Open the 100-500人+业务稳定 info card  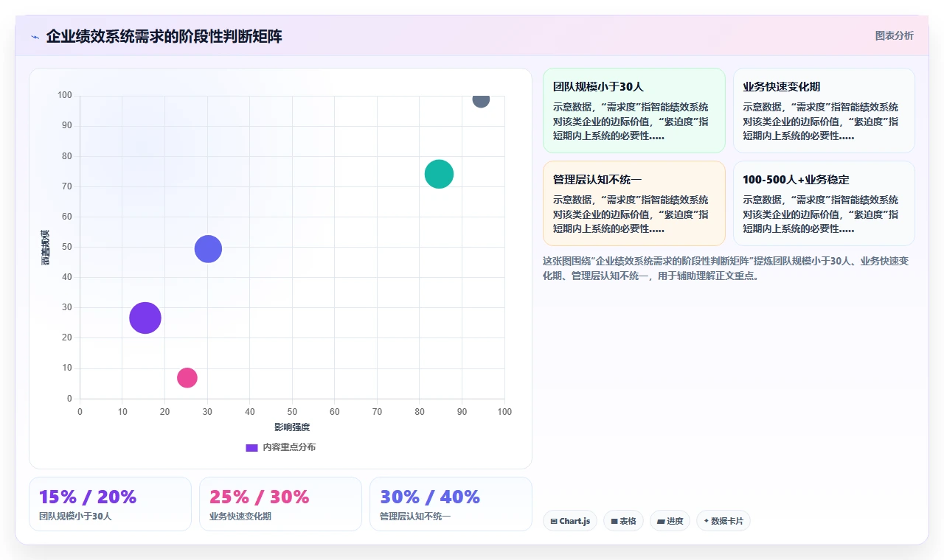point(824,203)
